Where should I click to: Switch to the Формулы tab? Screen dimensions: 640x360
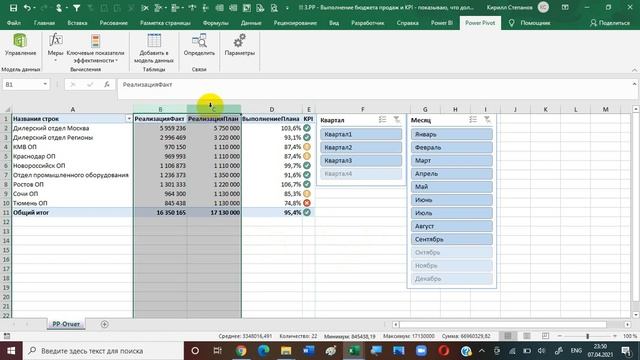click(216, 23)
